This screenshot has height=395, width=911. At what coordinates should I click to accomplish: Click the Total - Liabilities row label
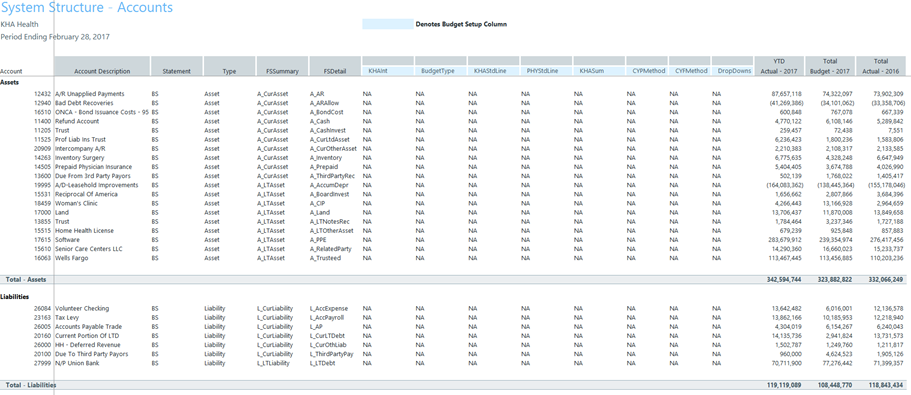pyautogui.click(x=30, y=385)
